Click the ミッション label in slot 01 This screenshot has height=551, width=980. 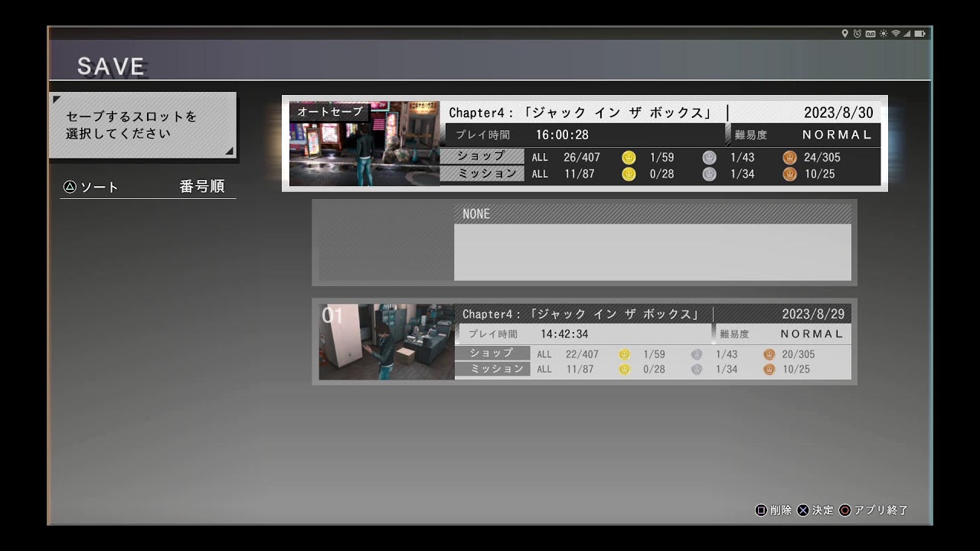tap(492, 369)
